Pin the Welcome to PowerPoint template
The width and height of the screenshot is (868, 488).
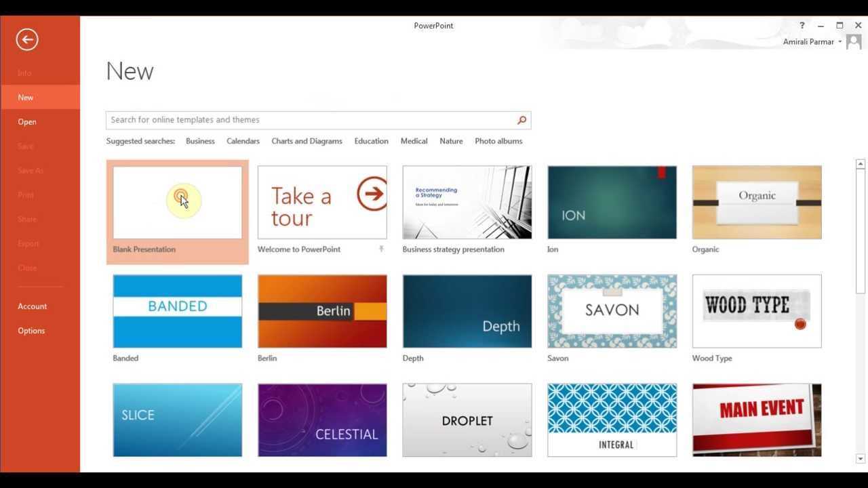pos(381,249)
